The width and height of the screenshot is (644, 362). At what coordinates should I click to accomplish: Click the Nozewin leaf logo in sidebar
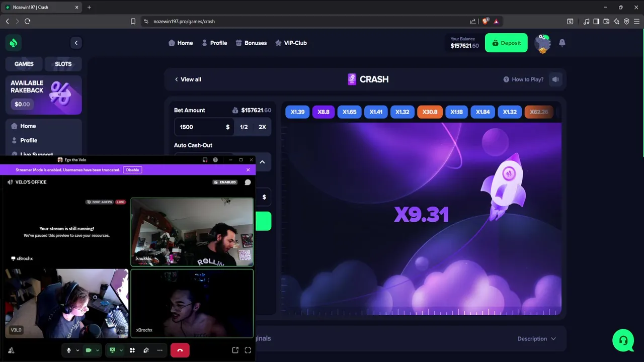point(14,43)
